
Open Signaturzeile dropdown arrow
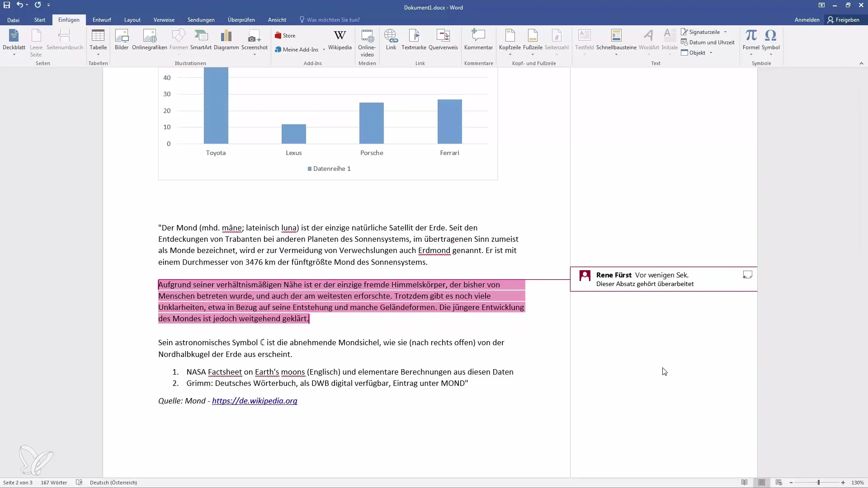[725, 32]
